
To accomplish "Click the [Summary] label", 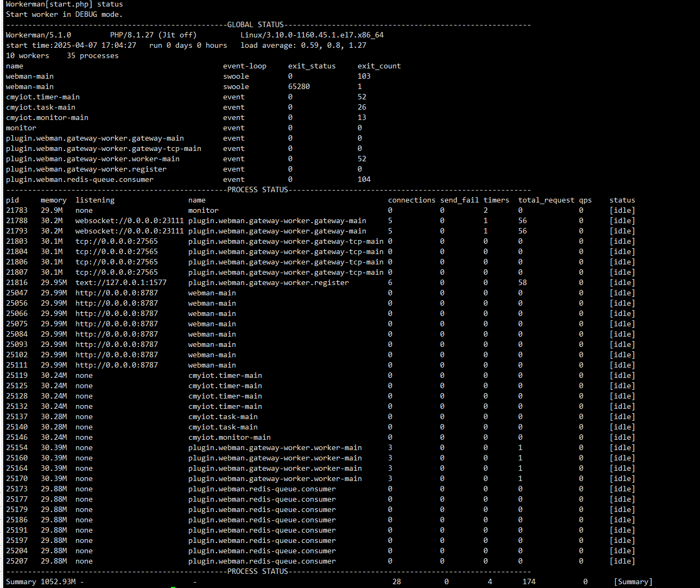I will coord(633,581).
